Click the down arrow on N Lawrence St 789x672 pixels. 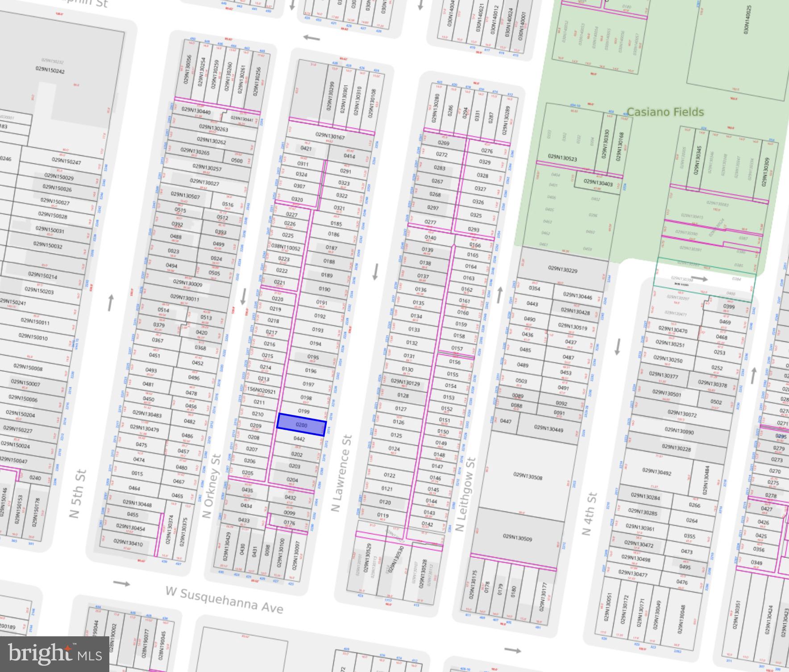375,272
